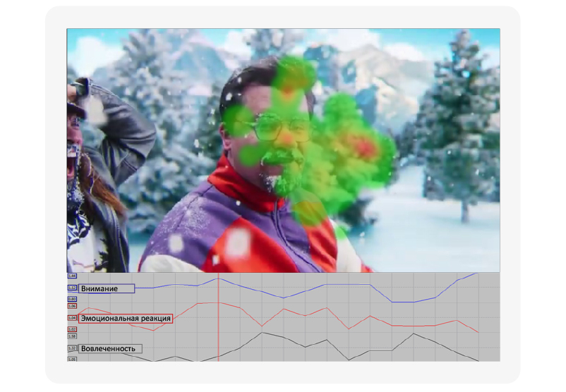Screen dimensions: 566x392
Task: Click the gray 1.05 axis value at bottom
Action: [x=72, y=360]
